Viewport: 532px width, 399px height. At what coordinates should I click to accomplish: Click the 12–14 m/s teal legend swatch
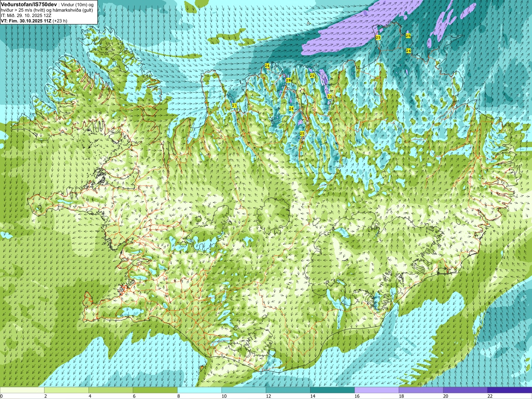pyautogui.click(x=288, y=390)
